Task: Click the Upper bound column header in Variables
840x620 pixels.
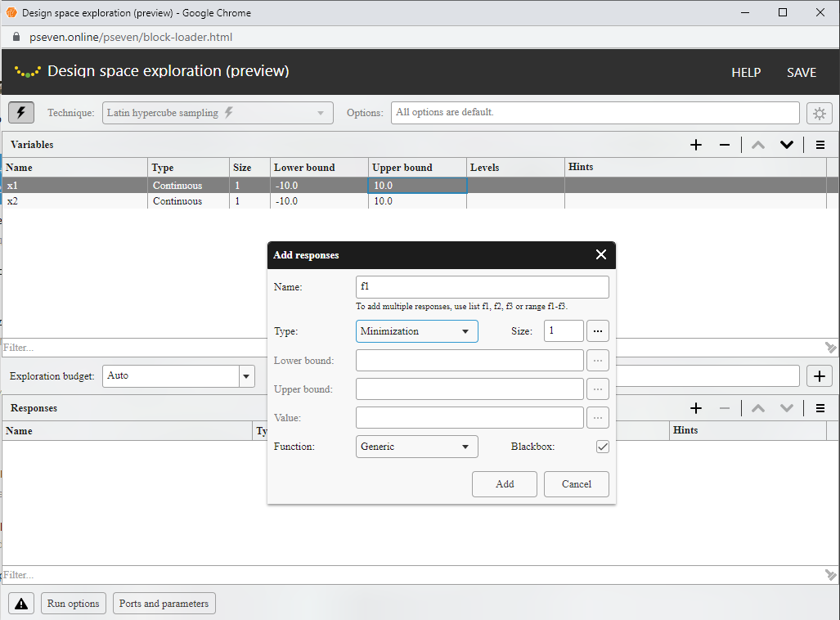Action: pyautogui.click(x=417, y=168)
